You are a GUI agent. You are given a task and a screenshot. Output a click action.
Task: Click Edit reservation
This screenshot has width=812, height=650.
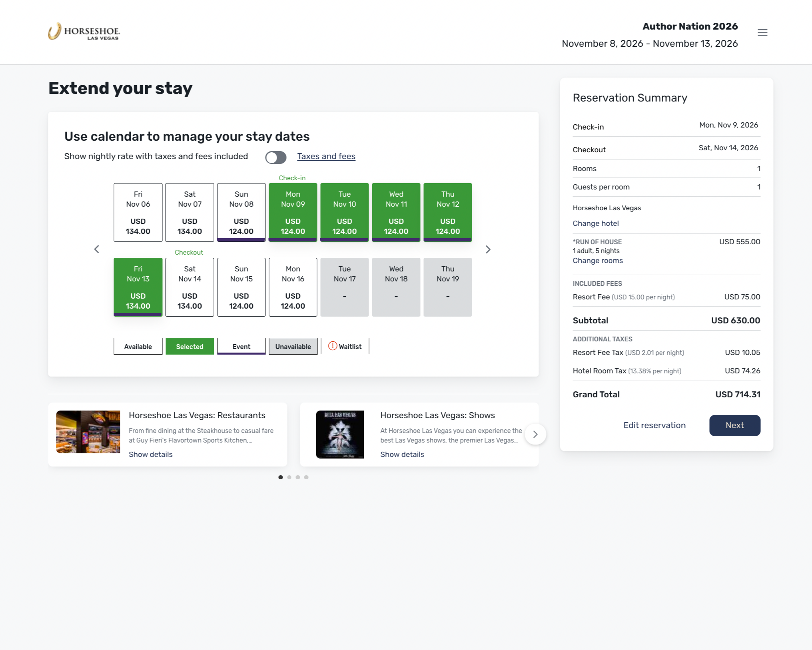(654, 425)
